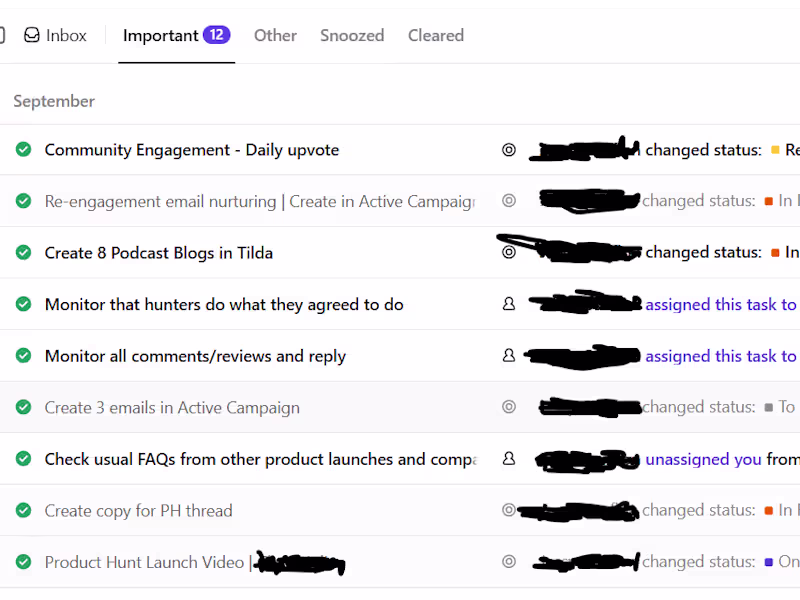Click status icon on Product Hunt Launch Video row
Viewport: 800px width, 600px height.
click(x=509, y=562)
